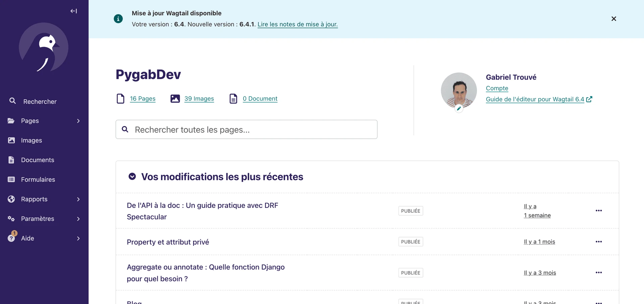Open actions menu for Property et attribut privé
The height and width of the screenshot is (304, 644).
point(598,242)
